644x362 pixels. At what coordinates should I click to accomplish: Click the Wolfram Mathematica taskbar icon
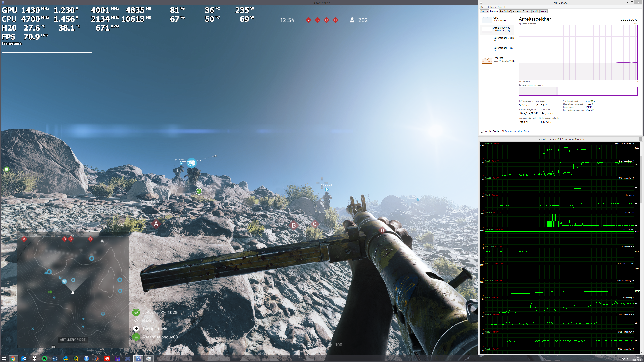tap(107, 358)
